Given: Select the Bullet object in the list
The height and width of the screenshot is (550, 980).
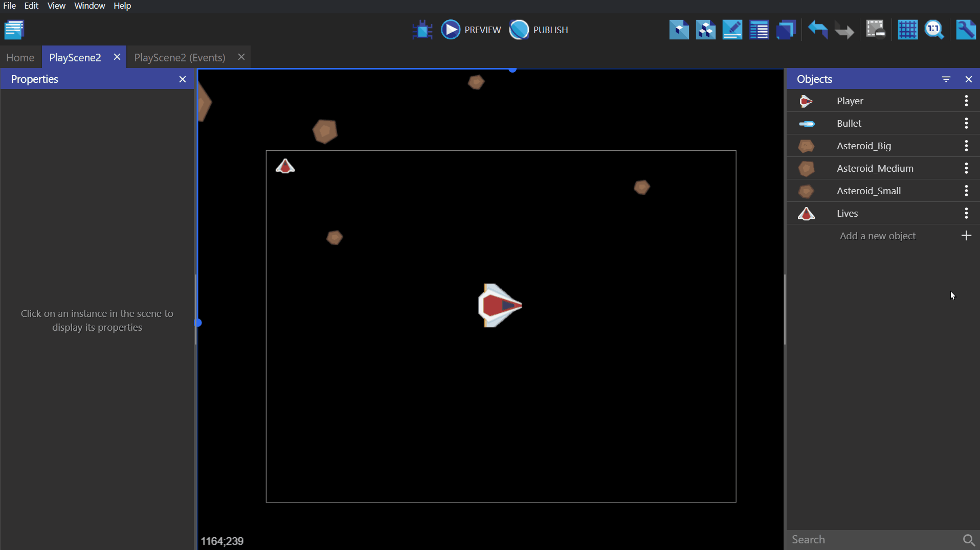Looking at the screenshot, I should point(849,123).
